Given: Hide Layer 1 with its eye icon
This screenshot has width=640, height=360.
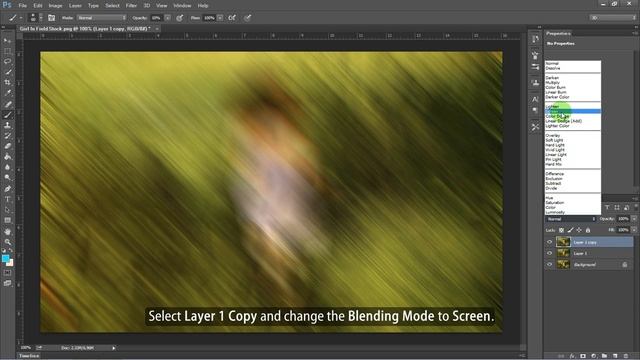Looking at the screenshot, I should coord(549,253).
